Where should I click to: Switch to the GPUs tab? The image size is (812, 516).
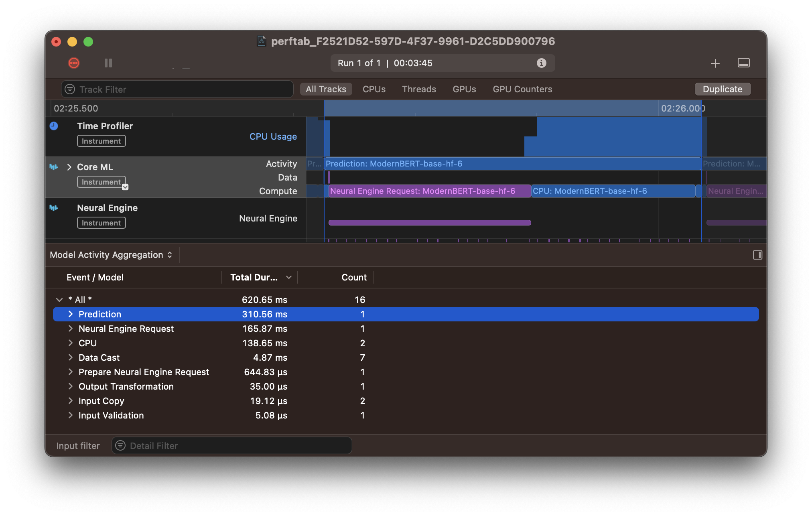pyautogui.click(x=464, y=89)
